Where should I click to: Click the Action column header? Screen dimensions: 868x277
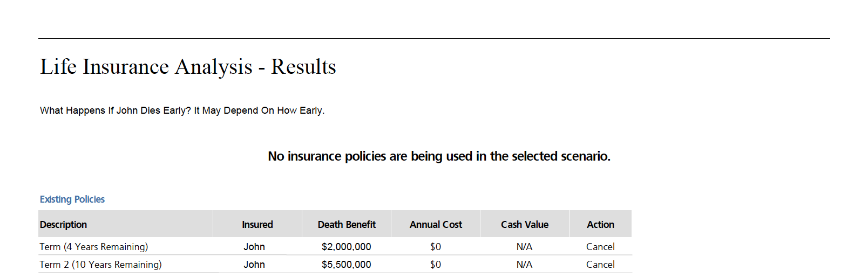(x=600, y=225)
